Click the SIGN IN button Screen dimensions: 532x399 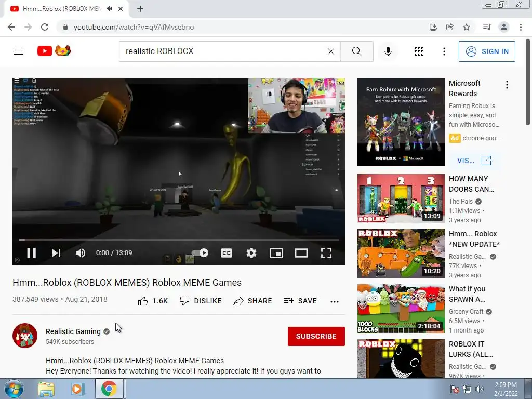(486, 51)
